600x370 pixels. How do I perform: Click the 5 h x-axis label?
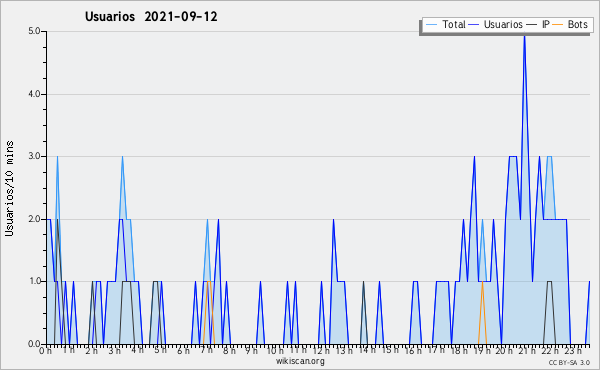click(160, 350)
